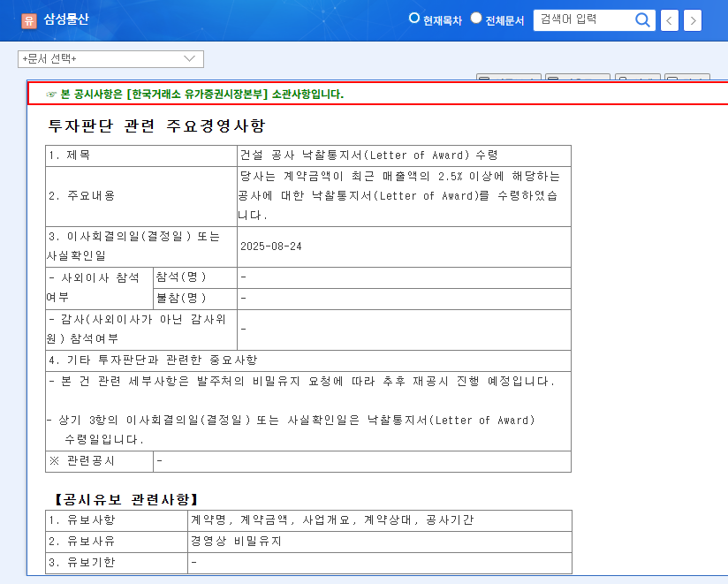Click the 2. 유보사유 label cell
Viewport: 728px width, 584px height.
click(x=117, y=542)
